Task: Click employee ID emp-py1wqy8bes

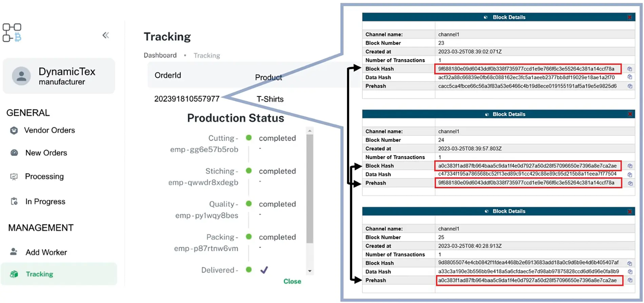Action: pyautogui.click(x=207, y=215)
